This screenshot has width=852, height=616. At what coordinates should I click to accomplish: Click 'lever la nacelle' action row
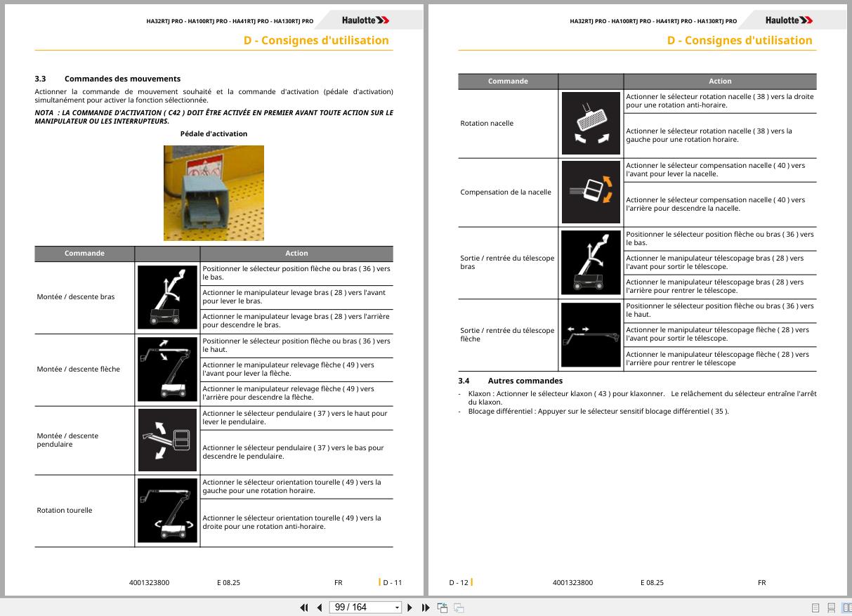click(720, 170)
